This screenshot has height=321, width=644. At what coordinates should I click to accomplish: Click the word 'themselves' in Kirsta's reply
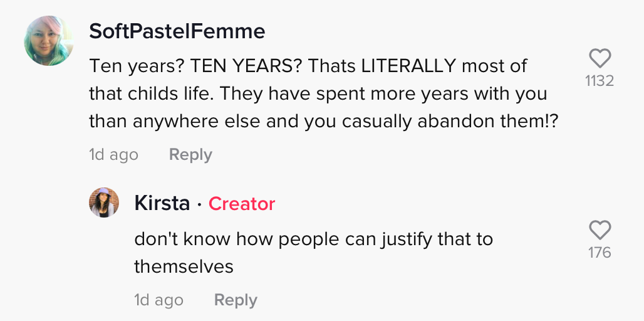(184, 266)
